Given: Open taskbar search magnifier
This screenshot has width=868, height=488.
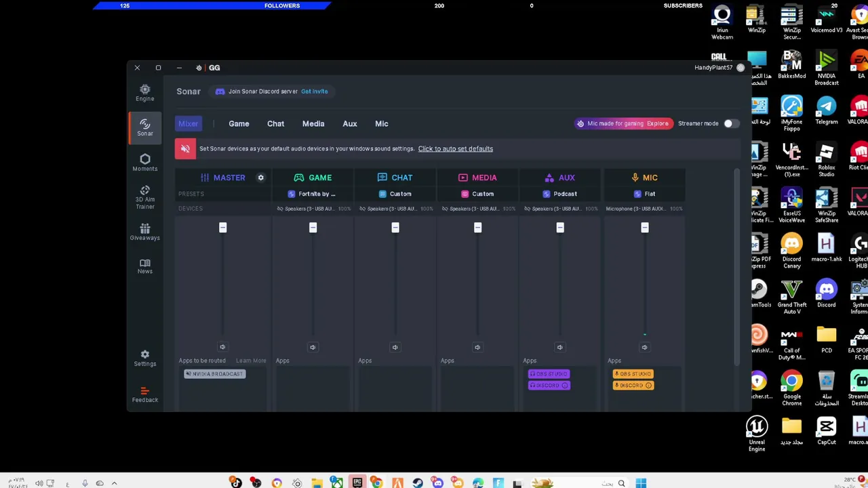Looking at the screenshot, I should tap(621, 483).
